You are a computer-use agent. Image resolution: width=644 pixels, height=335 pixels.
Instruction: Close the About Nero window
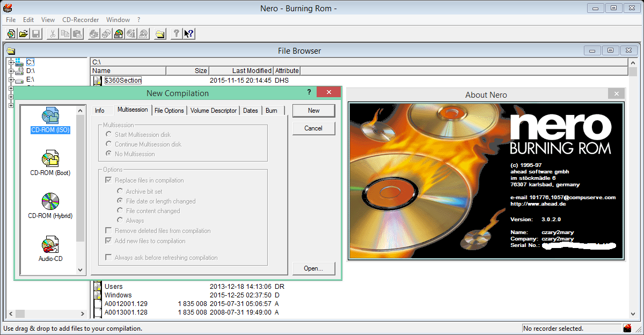(x=616, y=94)
